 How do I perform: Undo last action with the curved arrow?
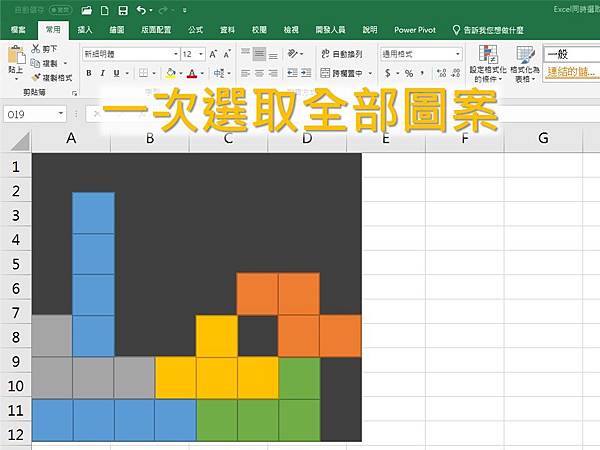tap(141, 10)
